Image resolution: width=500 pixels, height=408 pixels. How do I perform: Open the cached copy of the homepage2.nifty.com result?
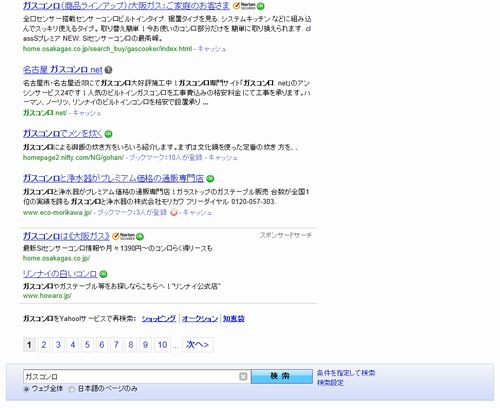tap(223, 157)
